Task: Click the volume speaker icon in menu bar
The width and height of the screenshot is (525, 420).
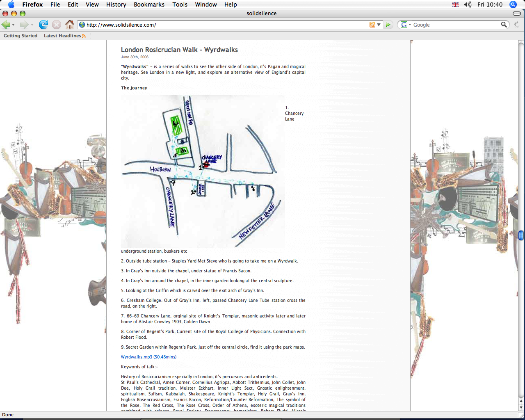Action: click(468, 5)
